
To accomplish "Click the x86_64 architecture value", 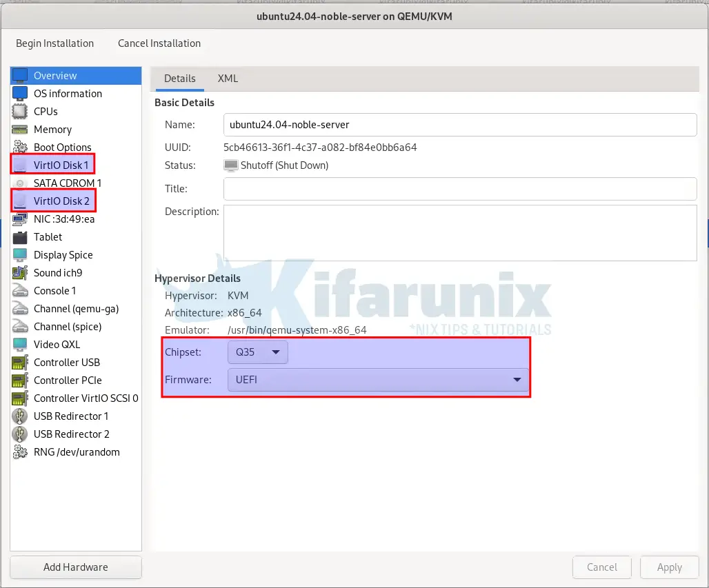I will coord(245,313).
